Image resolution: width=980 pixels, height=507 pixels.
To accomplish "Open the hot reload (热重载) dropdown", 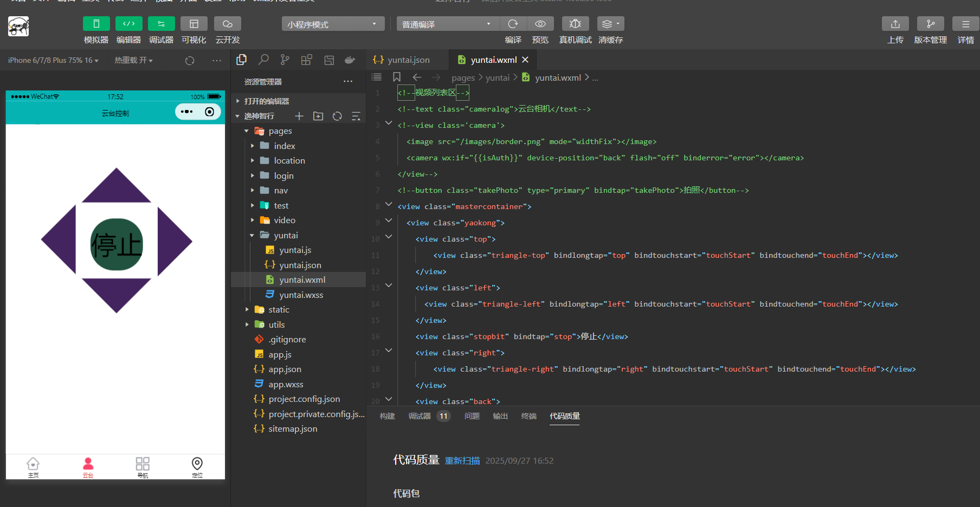I will (133, 60).
